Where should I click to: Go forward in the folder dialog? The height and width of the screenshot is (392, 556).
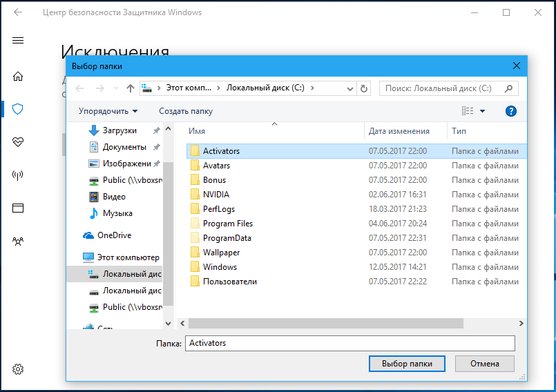tap(100, 88)
